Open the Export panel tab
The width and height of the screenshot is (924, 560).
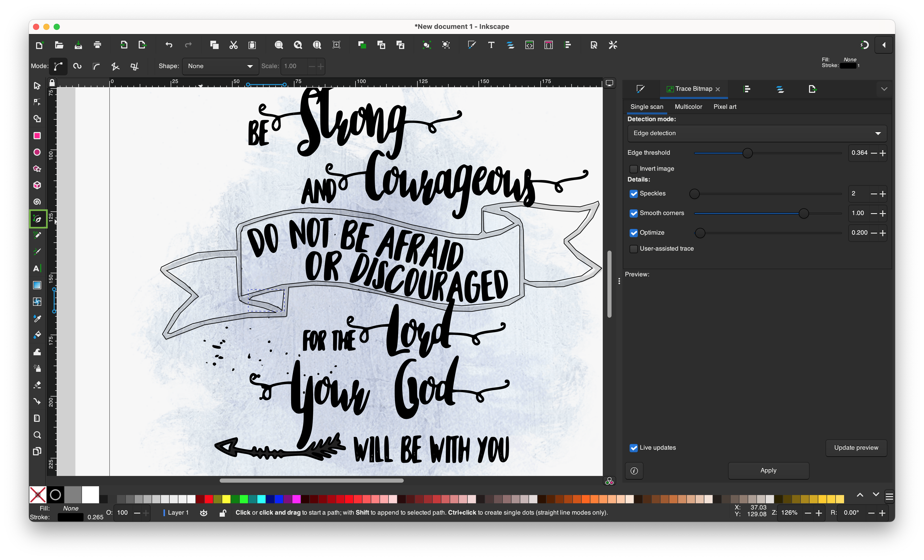click(x=812, y=89)
